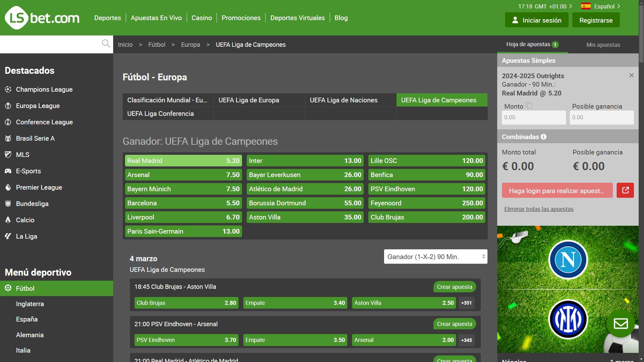This screenshot has width=644, height=362.
Task: Click the MLS shield icon
Action: [8, 155]
